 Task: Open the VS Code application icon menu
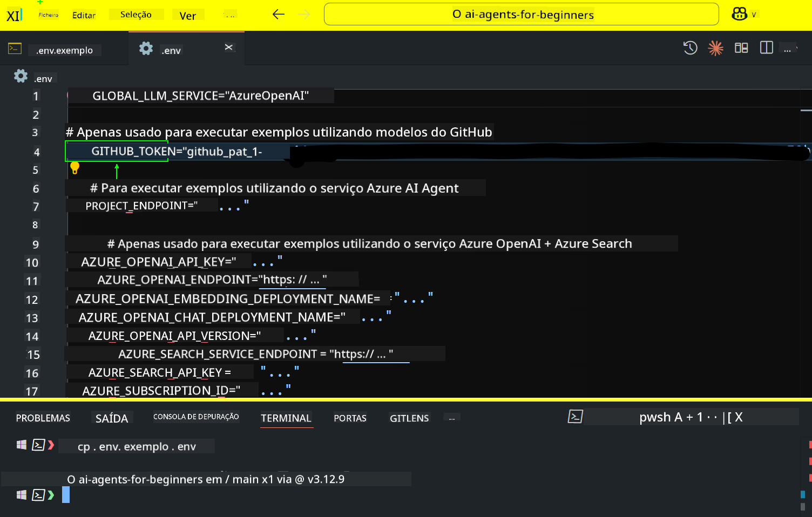[14, 15]
